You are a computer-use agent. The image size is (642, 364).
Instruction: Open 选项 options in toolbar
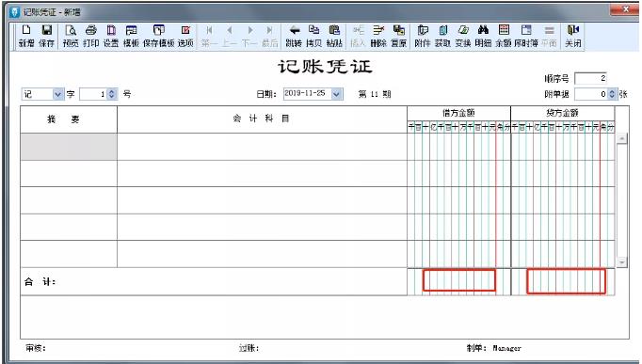(185, 36)
